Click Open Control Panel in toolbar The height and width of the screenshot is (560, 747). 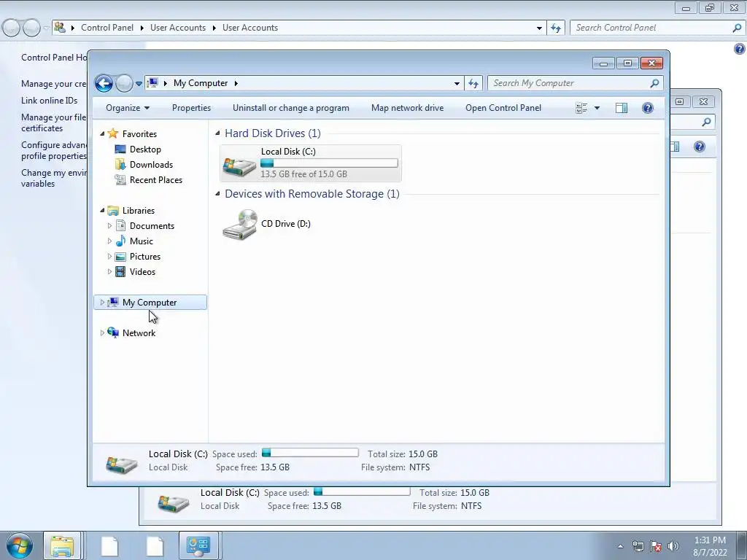coord(503,108)
